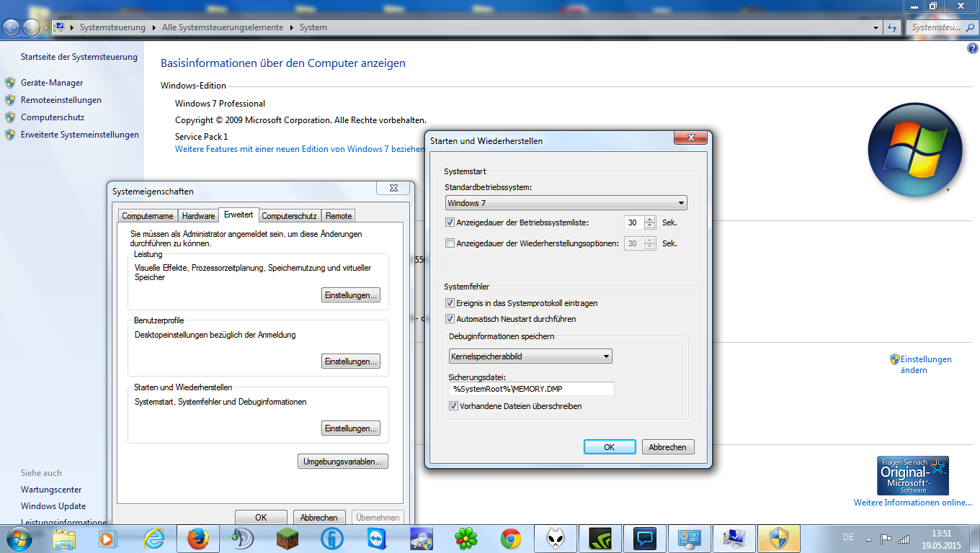Open Remoteeinstellungen sidebar link
The image size is (980, 553).
pyautogui.click(x=61, y=100)
